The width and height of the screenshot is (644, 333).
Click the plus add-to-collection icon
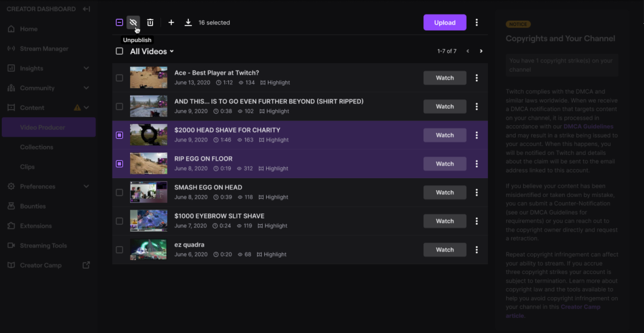click(171, 23)
